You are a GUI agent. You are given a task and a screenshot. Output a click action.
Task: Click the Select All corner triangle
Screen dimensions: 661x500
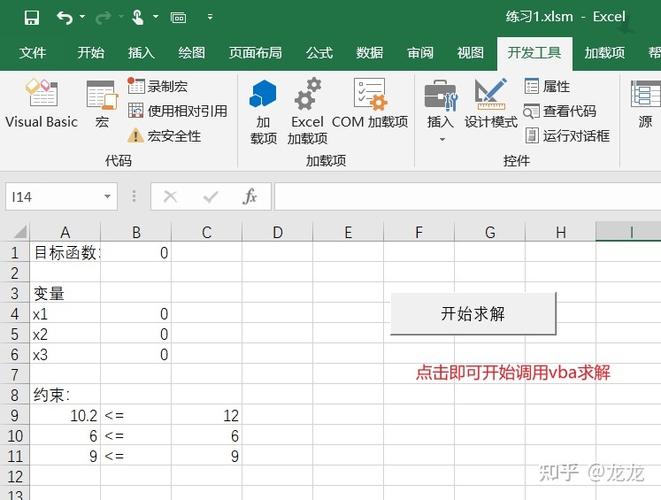click(20, 232)
